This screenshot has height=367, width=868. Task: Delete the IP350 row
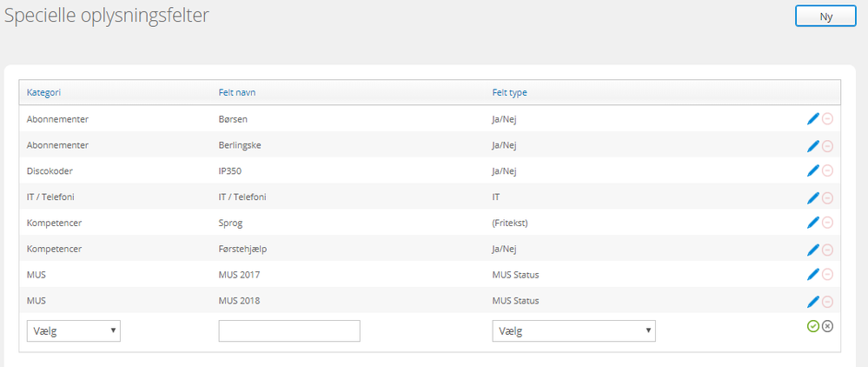tap(827, 171)
